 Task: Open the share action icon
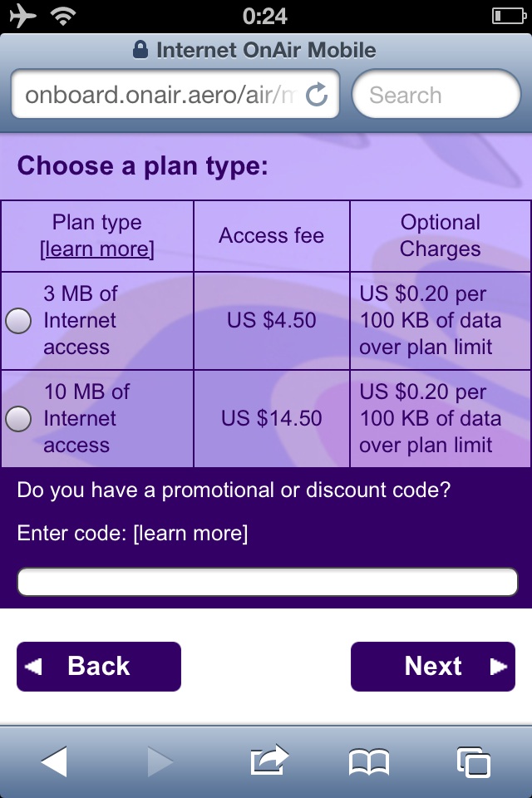269,760
